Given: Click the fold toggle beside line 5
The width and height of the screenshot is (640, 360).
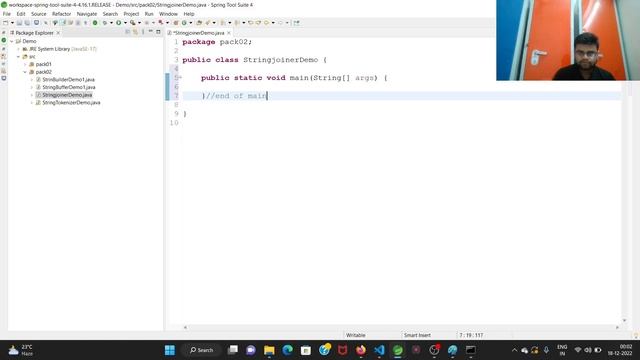Looking at the screenshot, I should click(x=180, y=77).
